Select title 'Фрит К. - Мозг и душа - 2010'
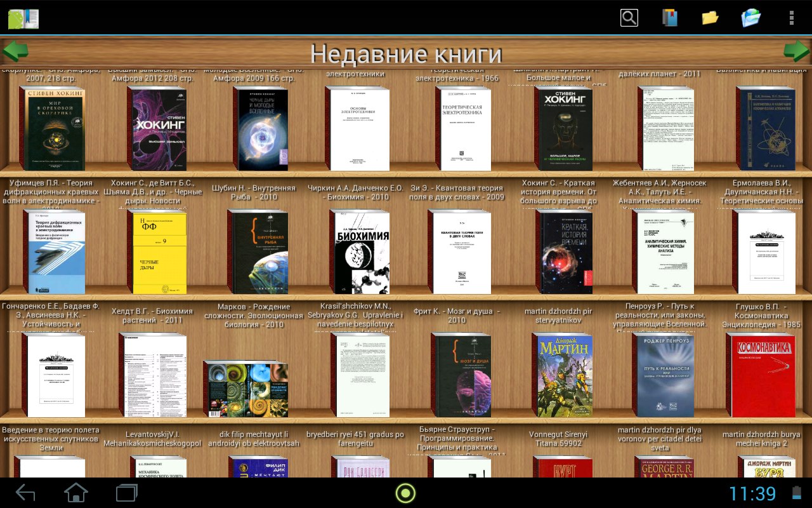Screen dimensions: 812x508 click(x=456, y=316)
